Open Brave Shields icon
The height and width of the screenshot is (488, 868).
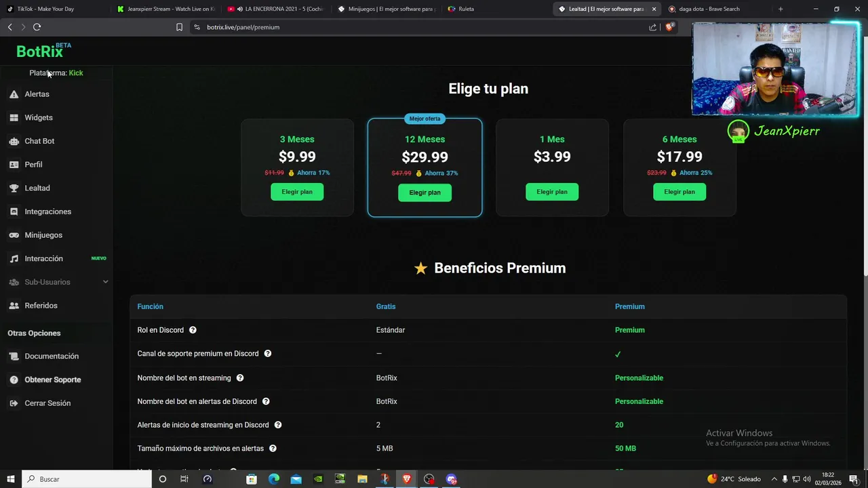[669, 27]
